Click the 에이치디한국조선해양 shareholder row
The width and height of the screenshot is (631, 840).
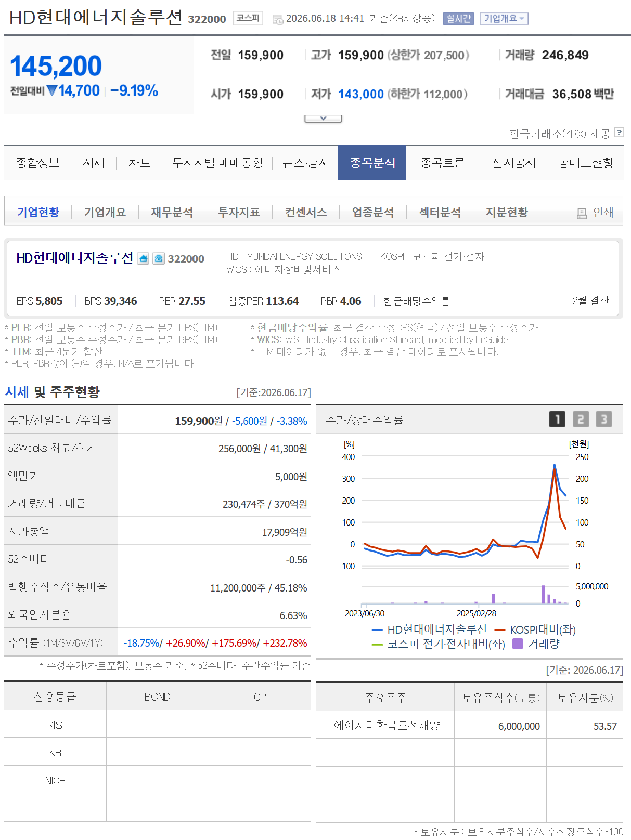point(469,725)
